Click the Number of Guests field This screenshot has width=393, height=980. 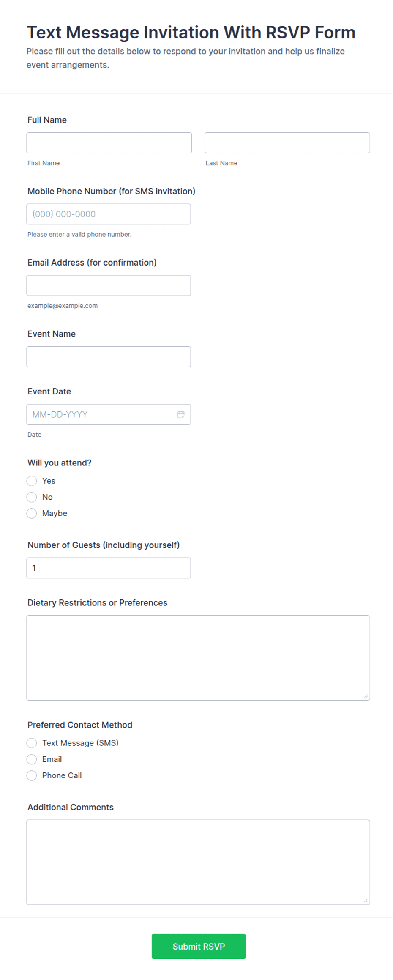(x=109, y=568)
